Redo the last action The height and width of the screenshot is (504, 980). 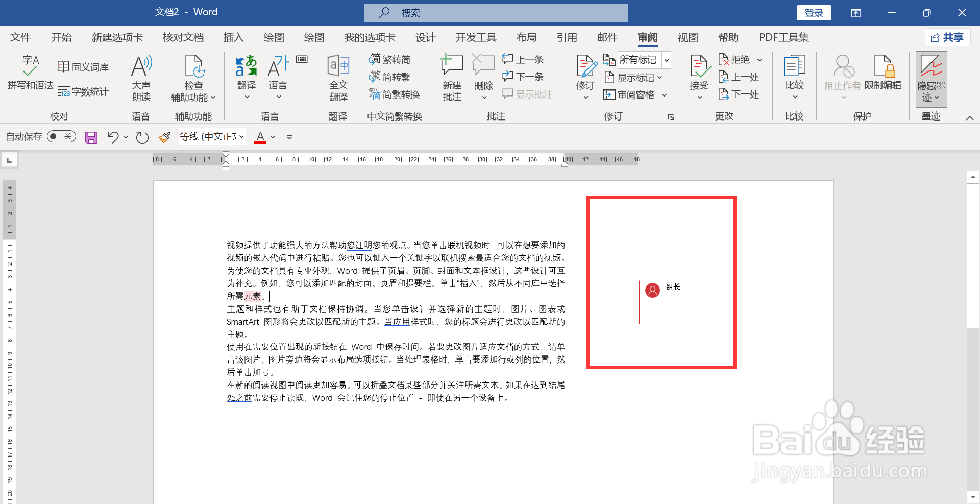[142, 137]
